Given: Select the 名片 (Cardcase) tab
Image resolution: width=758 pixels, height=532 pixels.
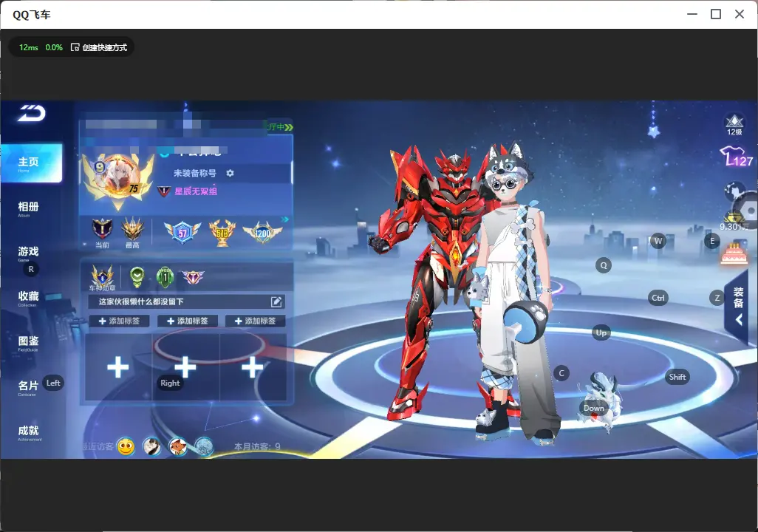Looking at the screenshot, I should coord(27,387).
